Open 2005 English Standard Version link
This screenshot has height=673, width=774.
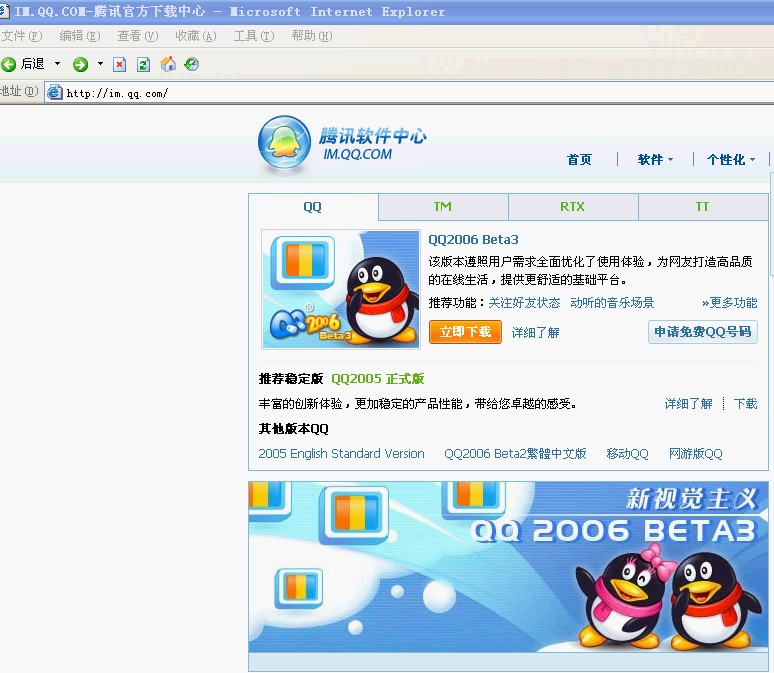pos(342,454)
